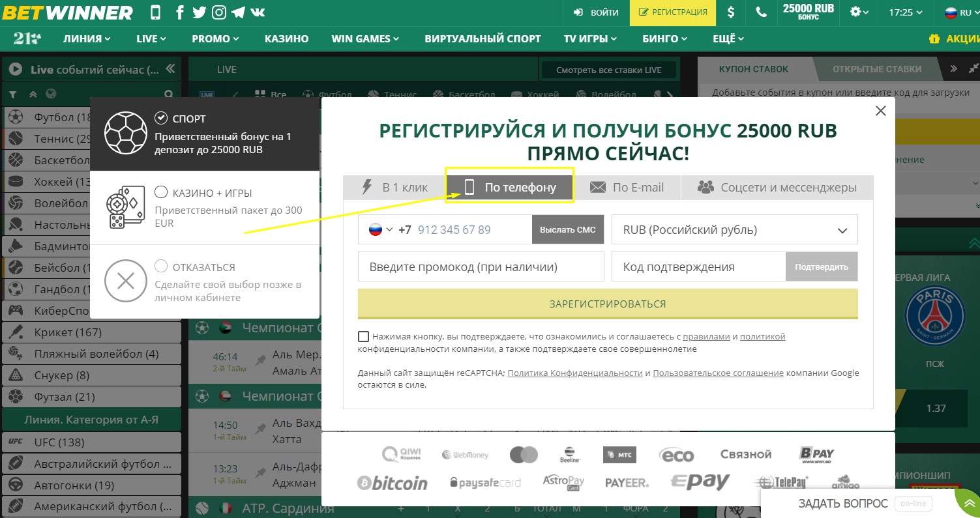Click the bet slip double-arrow icon
The image size is (980, 518).
click(953, 69)
